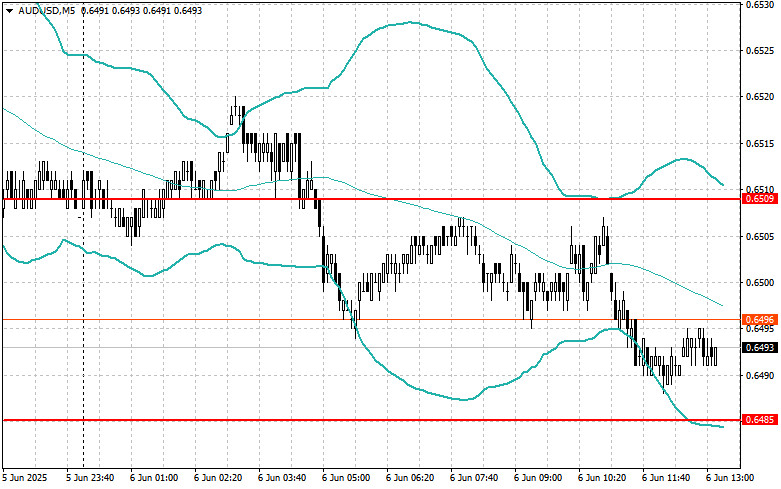
Task: Click the 6 Jun 09:00 time label
Action: pos(538,478)
